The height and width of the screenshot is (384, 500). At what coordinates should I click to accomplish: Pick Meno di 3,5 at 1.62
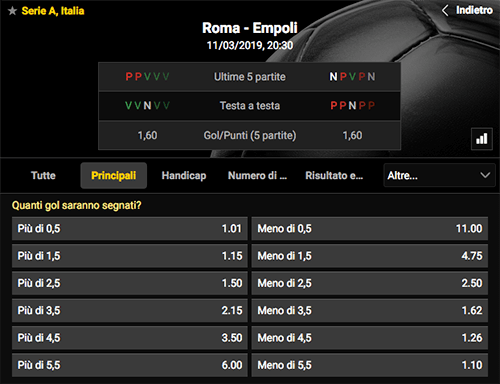point(370,311)
